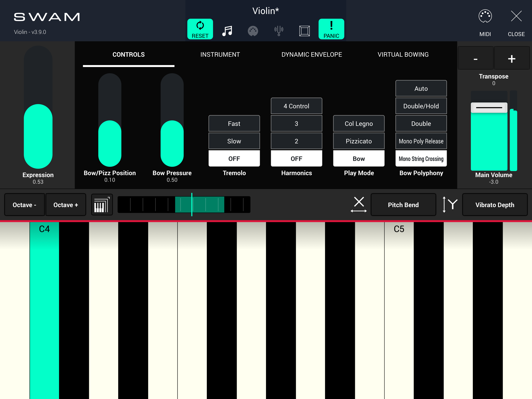Viewport: 532px width, 399px height.
Task: Click the Violin - v3.9.0 version text
Action: point(30,32)
